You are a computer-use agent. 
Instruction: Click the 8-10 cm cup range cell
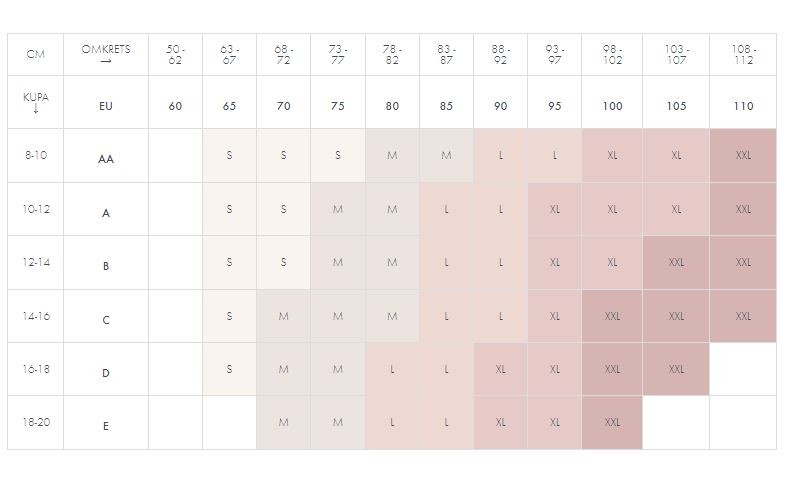[x=36, y=156]
